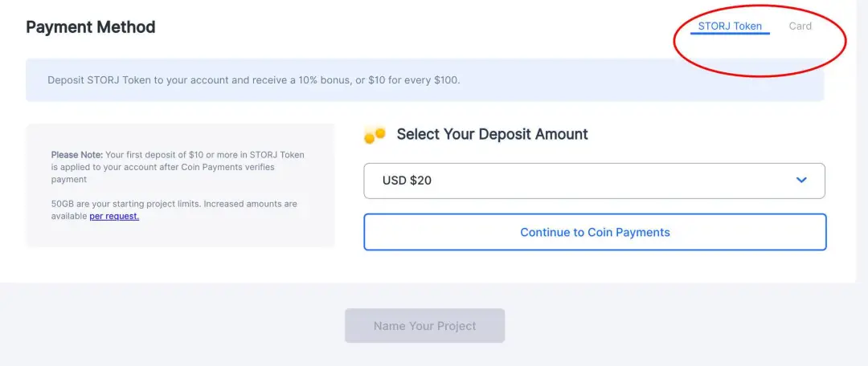Switch to the Card payment tab
The image size is (868, 366).
click(800, 26)
